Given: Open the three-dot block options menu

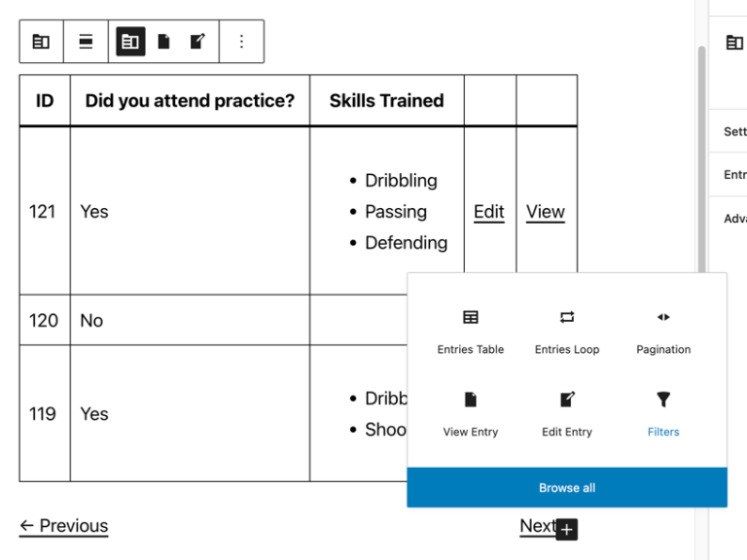Looking at the screenshot, I should click(241, 42).
